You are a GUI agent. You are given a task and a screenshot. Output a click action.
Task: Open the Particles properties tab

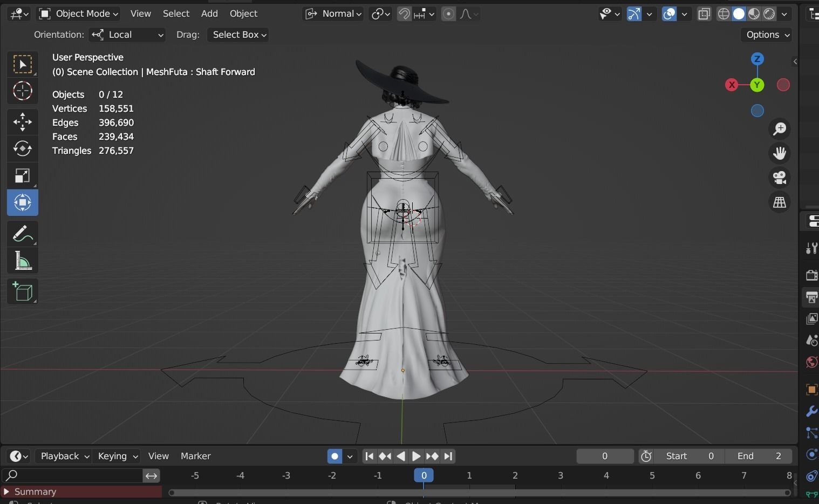pyautogui.click(x=811, y=433)
